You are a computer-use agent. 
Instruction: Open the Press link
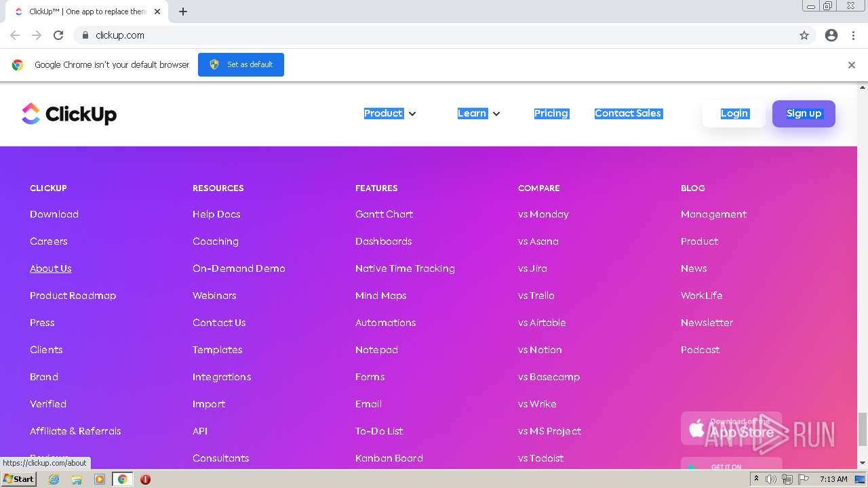click(42, 323)
